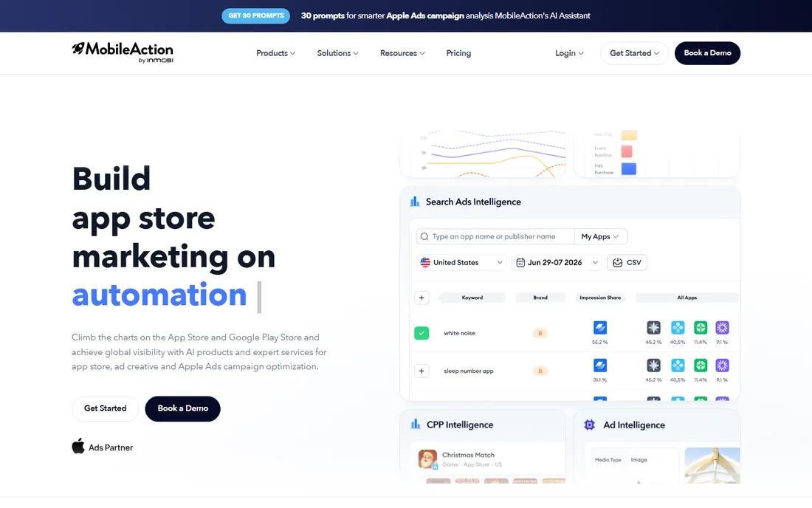
Task: Click Get Started below the hero text
Action: (x=105, y=408)
